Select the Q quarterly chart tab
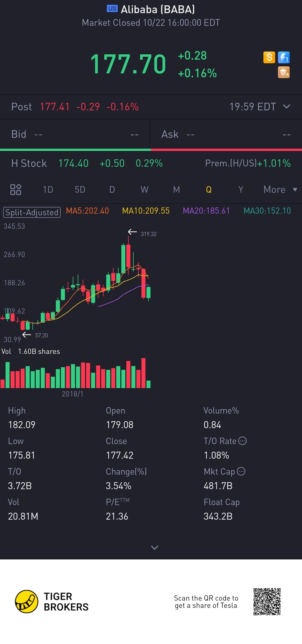The height and width of the screenshot is (644, 302). click(209, 190)
